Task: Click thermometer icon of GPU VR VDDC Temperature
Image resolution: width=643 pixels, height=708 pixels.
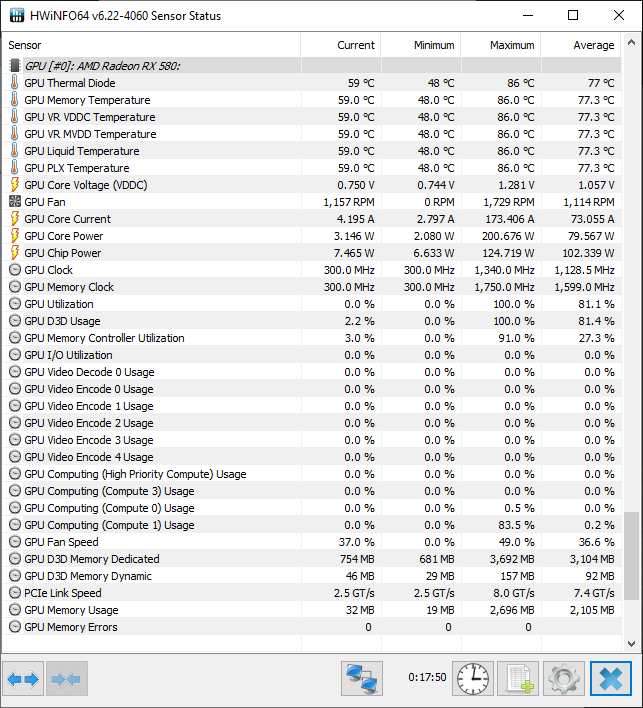Action: (x=15, y=117)
